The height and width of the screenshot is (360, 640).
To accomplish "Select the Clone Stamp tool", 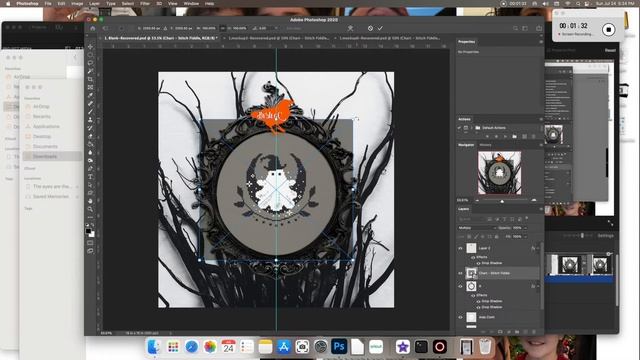I will tap(90, 120).
